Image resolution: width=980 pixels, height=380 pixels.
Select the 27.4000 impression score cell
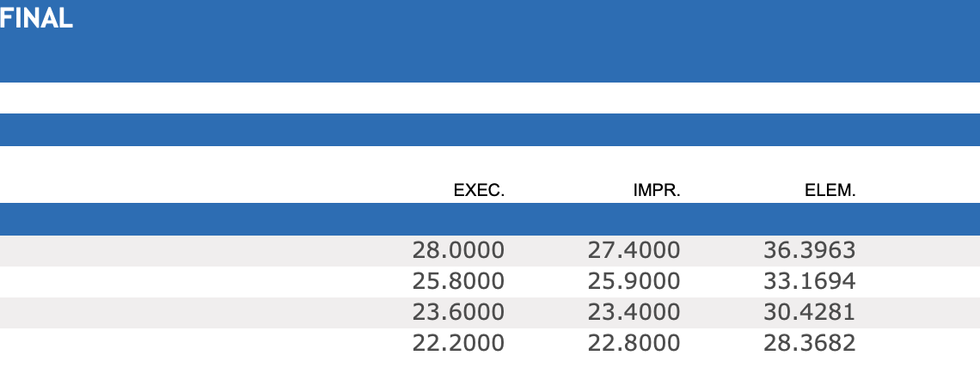click(634, 250)
